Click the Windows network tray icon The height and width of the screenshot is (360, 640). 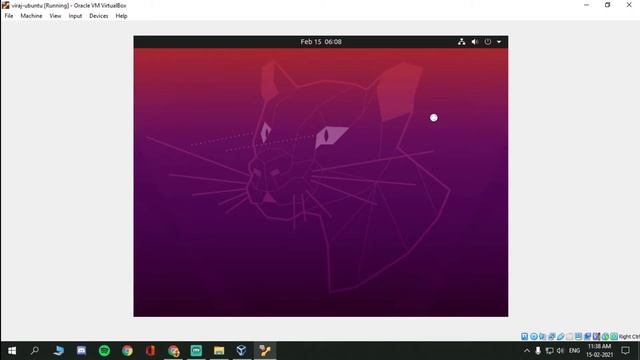pos(549,351)
